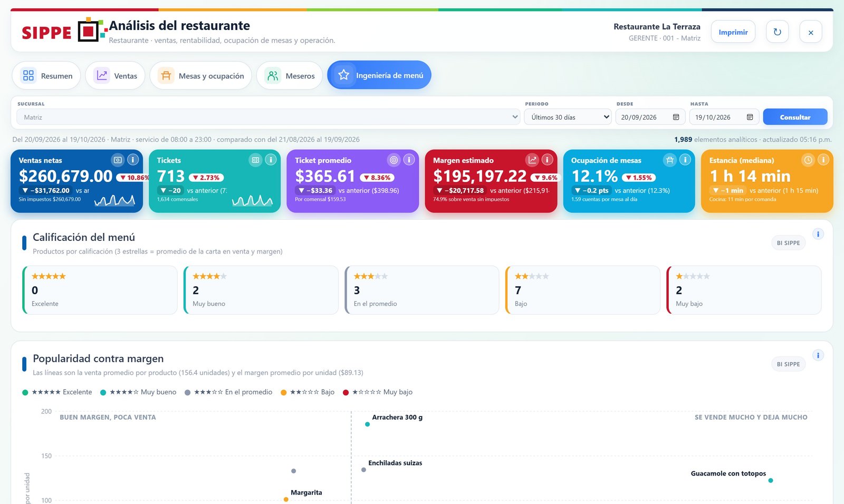
Task: Click the Consultar button
Action: click(795, 117)
